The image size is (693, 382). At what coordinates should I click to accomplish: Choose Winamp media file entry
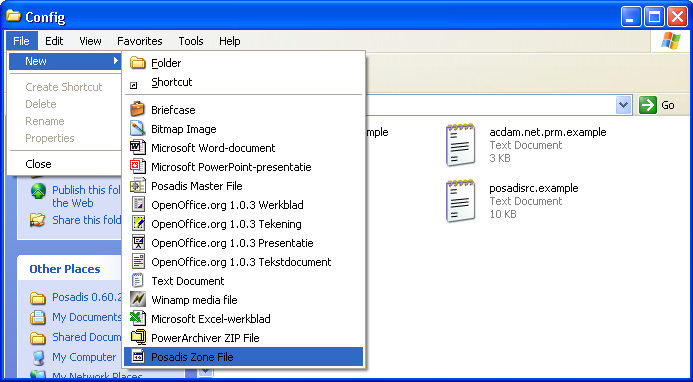click(244, 300)
